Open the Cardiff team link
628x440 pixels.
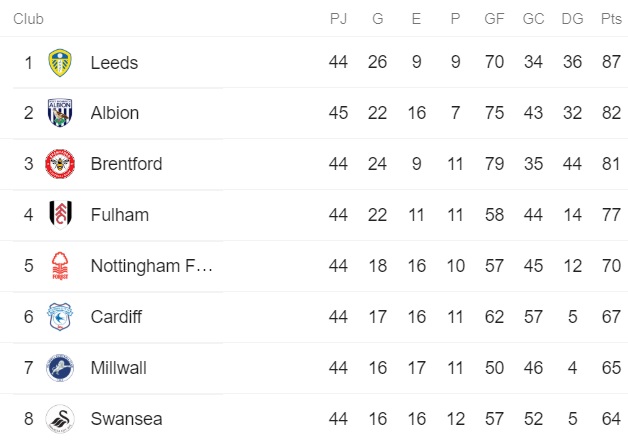point(116,317)
